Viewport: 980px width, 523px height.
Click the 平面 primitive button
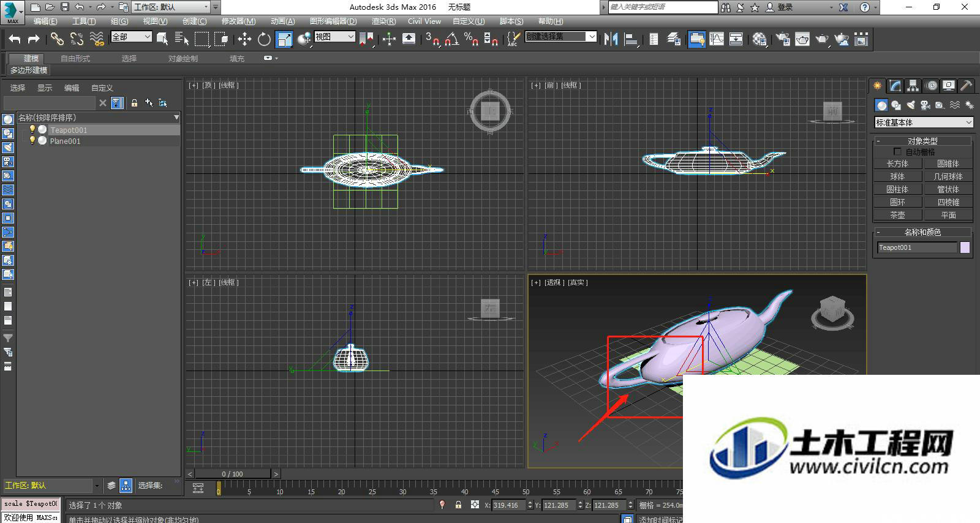click(x=948, y=215)
